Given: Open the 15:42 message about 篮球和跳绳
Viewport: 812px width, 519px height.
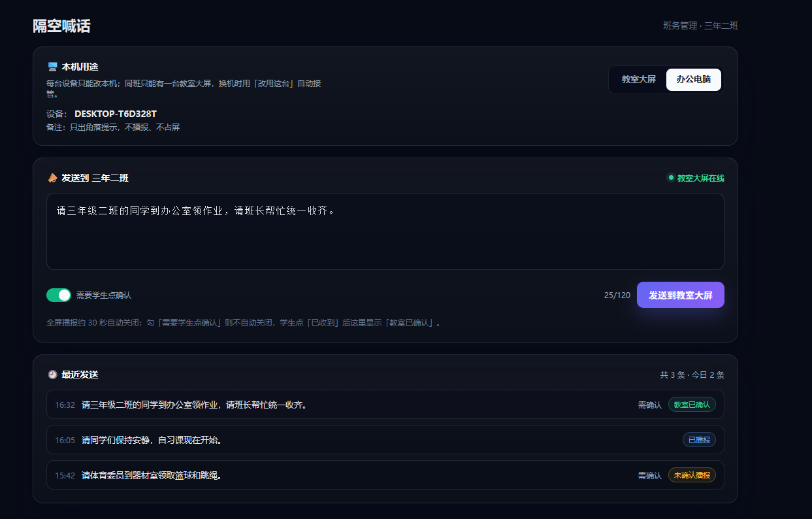Looking at the screenshot, I should point(385,475).
